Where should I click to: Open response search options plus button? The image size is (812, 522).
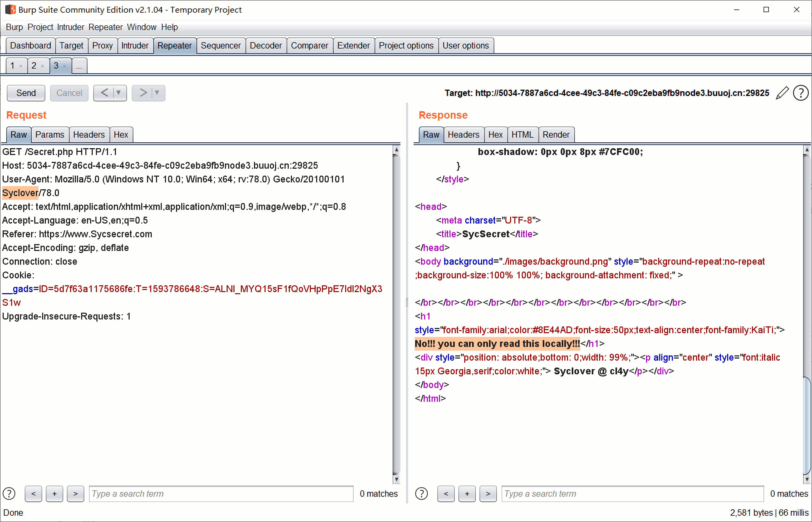tap(467, 494)
